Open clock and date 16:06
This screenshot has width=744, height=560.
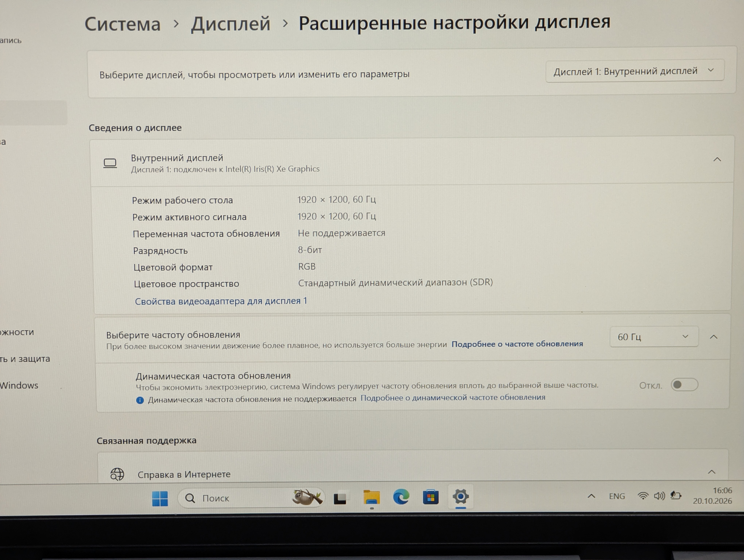712,495
